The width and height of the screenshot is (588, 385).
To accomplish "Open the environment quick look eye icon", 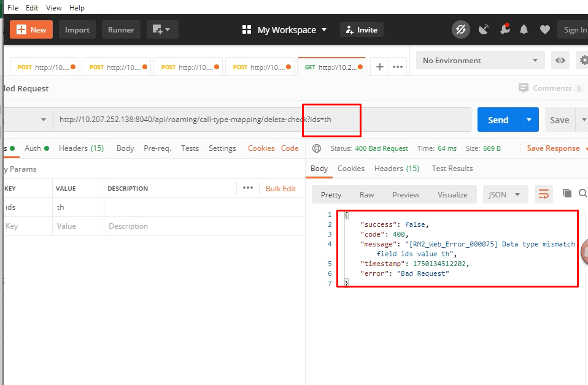I will (x=560, y=61).
